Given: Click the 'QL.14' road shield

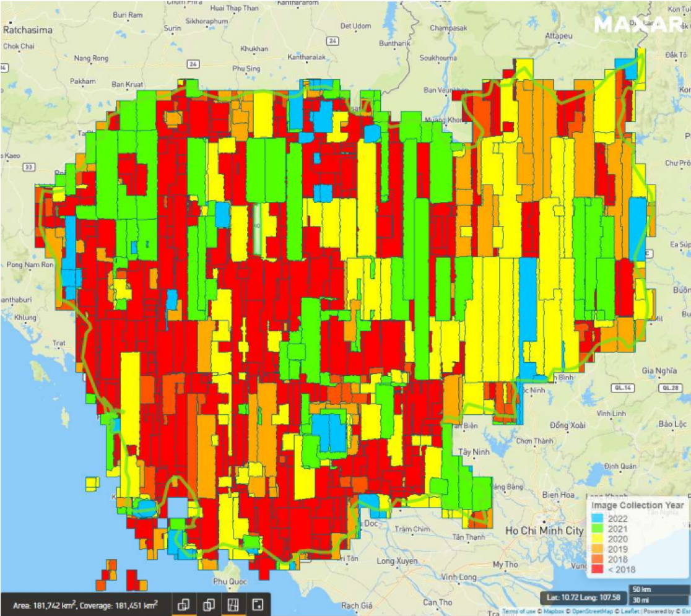Looking at the screenshot, I should (x=623, y=388).
